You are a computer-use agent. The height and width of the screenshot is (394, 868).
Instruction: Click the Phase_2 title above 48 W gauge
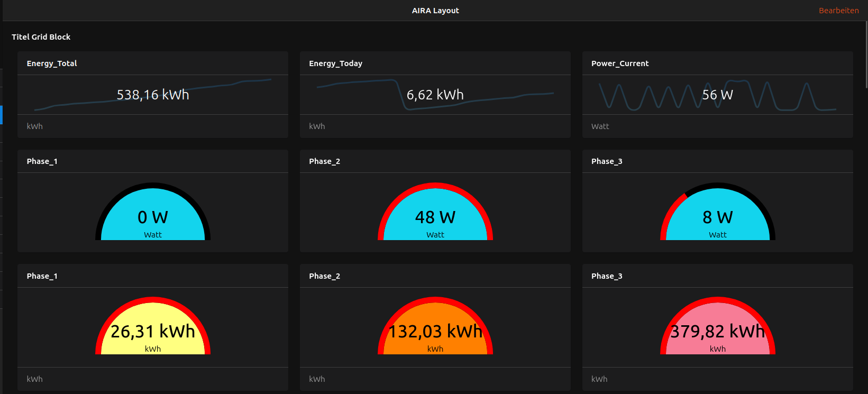click(x=324, y=161)
